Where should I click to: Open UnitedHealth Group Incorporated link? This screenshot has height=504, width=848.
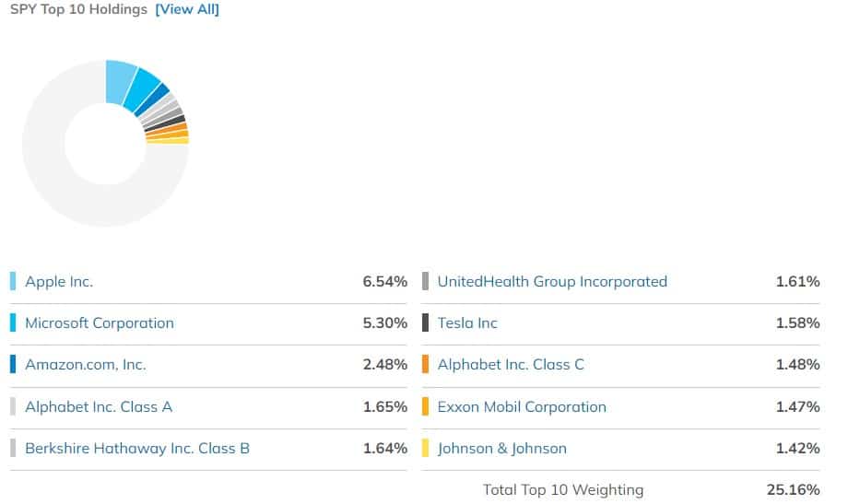coord(552,281)
